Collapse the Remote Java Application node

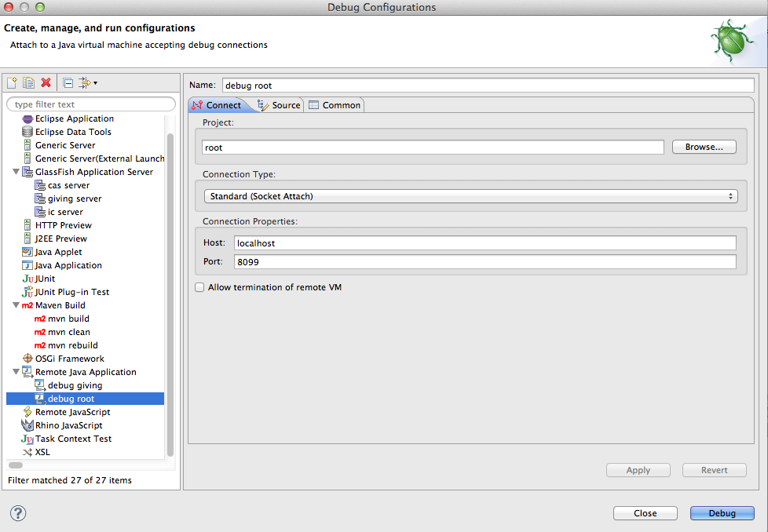pyautogui.click(x=16, y=372)
